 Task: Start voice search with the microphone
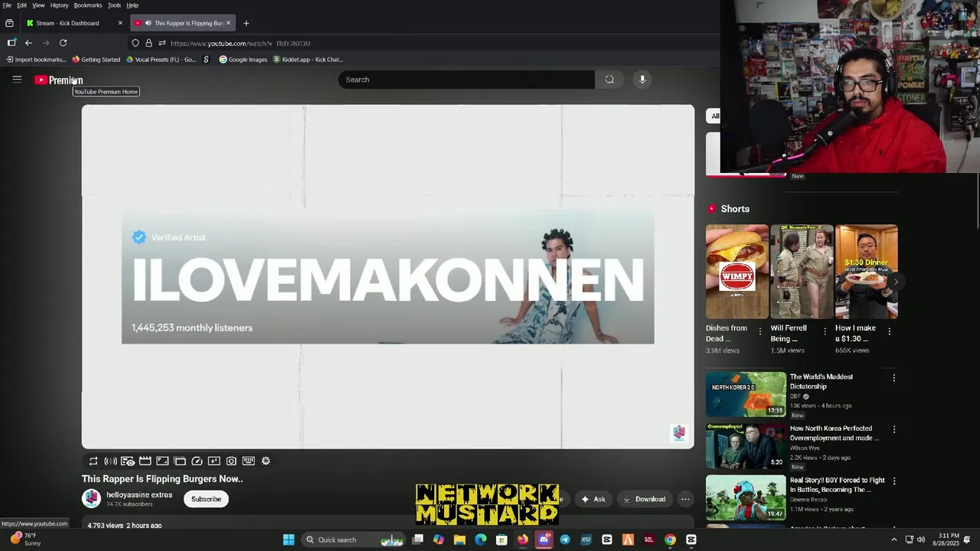(642, 80)
